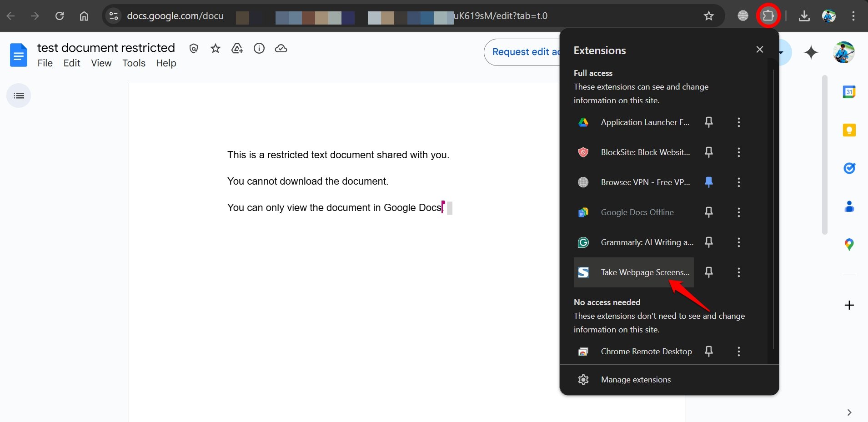Open Browsec VPN extension from list

[633, 182]
